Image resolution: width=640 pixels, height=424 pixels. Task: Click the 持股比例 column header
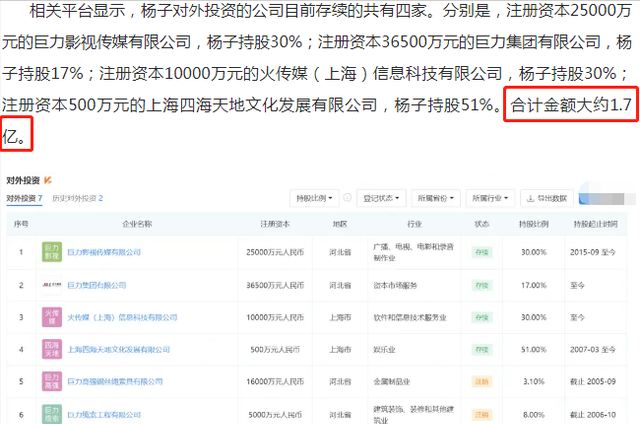533,224
